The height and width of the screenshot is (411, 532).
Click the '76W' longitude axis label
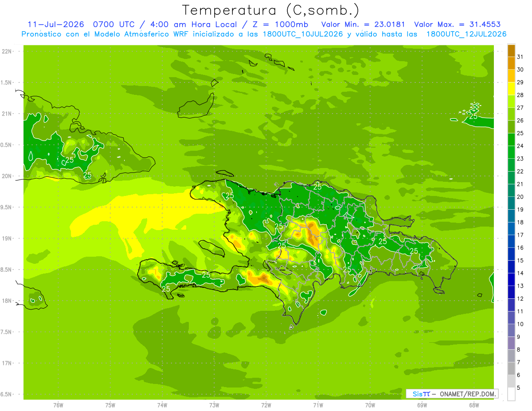(x=58, y=405)
